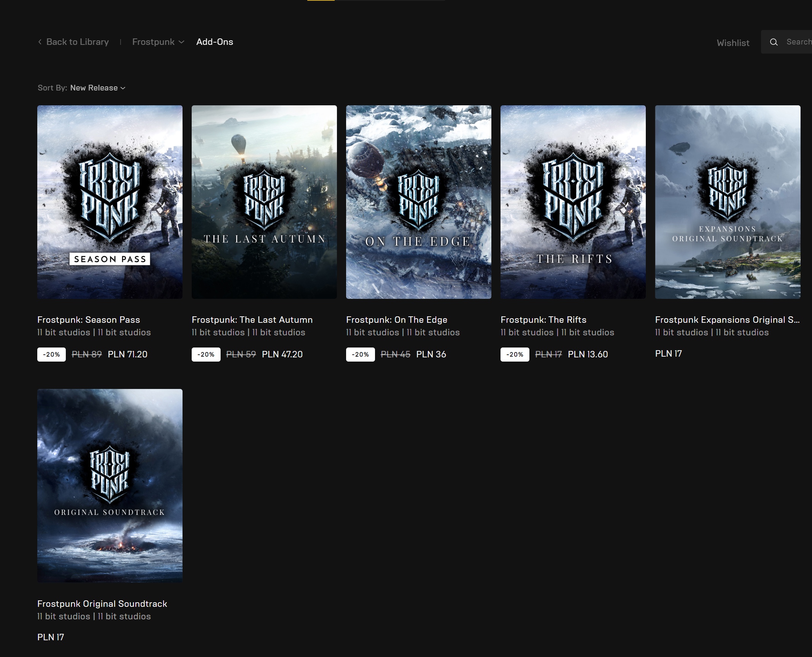Go Back to Library
This screenshot has width=812, height=657.
pos(77,42)
